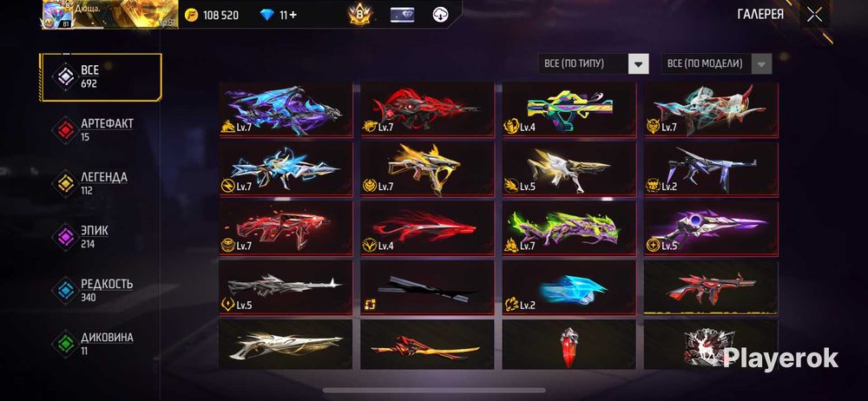
Task: Expand the ВСЕ (ПО МОДЕЛИ) dropdown arrow
Action: 761,63
